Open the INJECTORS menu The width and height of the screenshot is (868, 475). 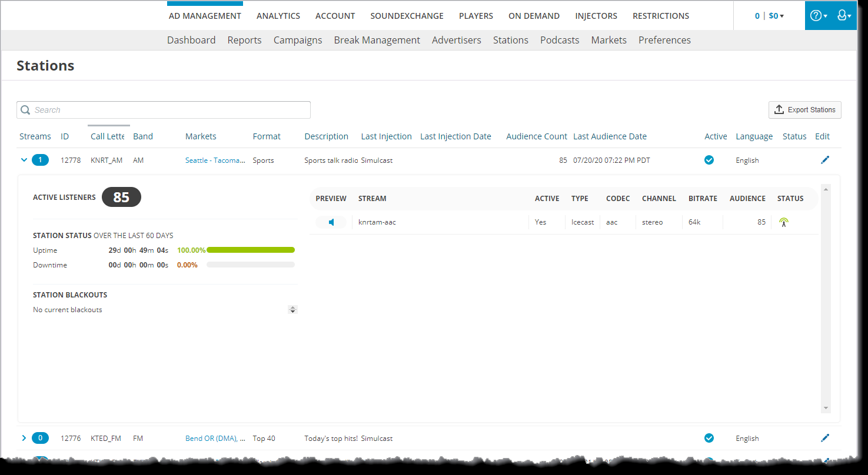pyautogui.click(x=596, y=16)
